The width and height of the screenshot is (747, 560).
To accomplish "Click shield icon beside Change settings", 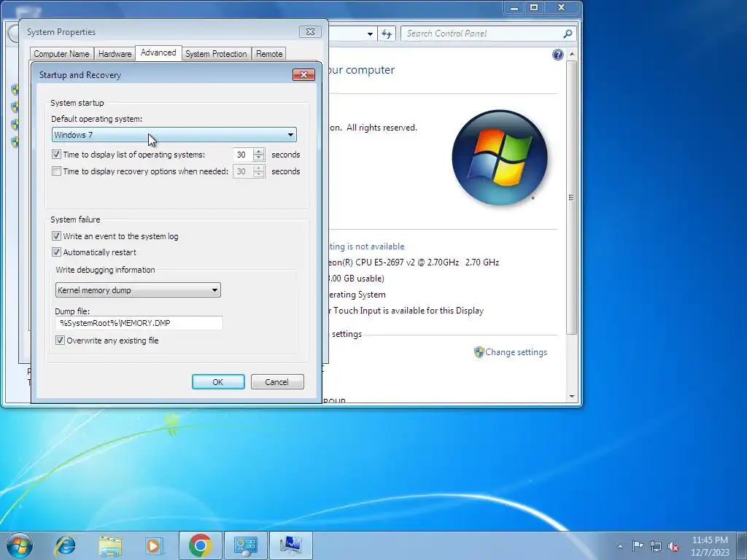I will click(x=479, y=352).
